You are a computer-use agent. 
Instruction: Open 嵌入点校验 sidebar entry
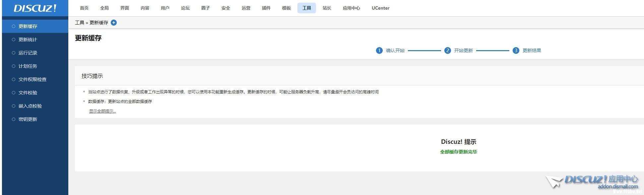(30, 106)
